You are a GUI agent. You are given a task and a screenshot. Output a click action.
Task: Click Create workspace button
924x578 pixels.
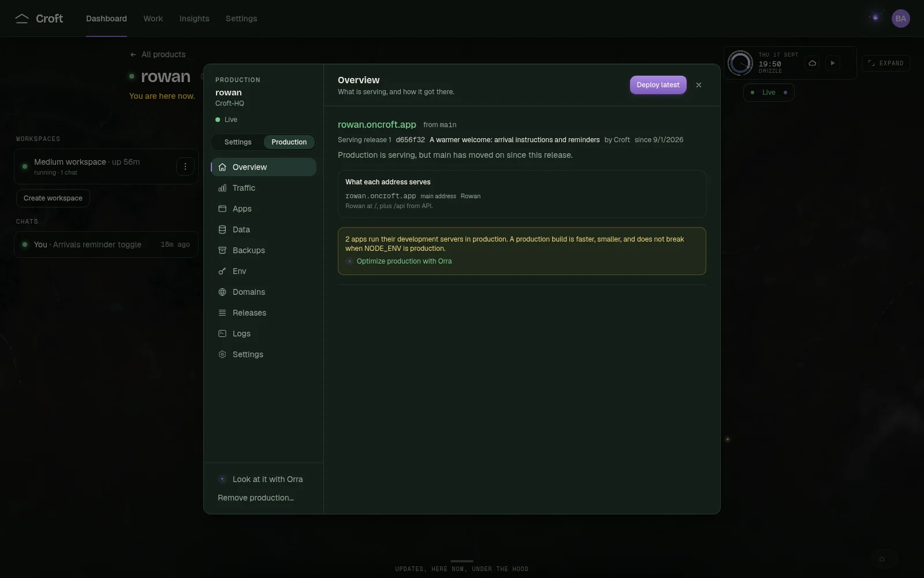coord(53,198)
